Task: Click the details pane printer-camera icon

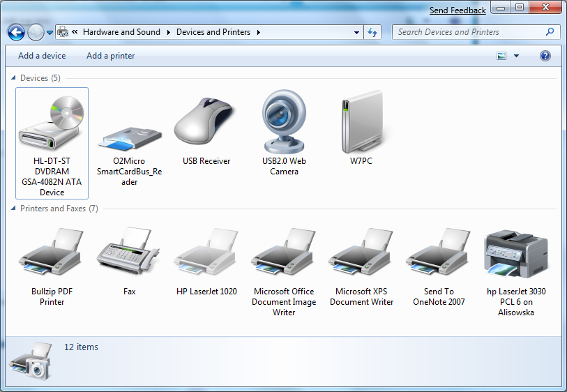Action: (x=31, y=361)
